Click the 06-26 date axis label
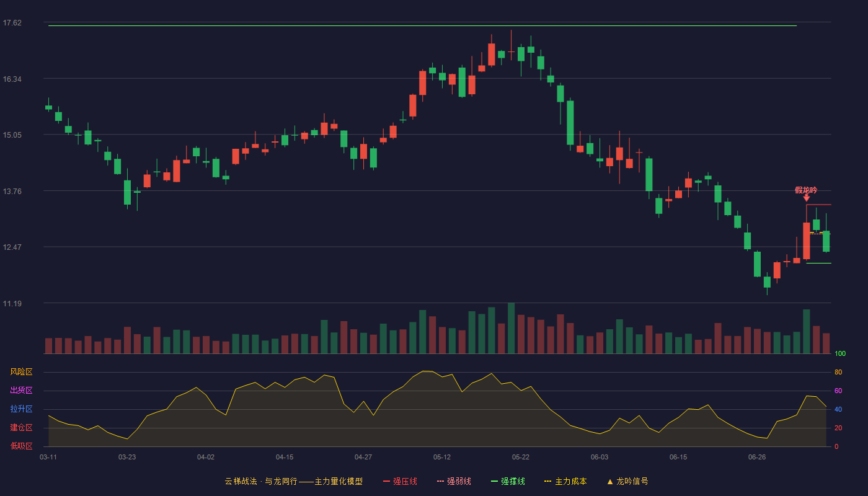The height and width of the screenshot is (496, 868). click(x=757, y=457)
